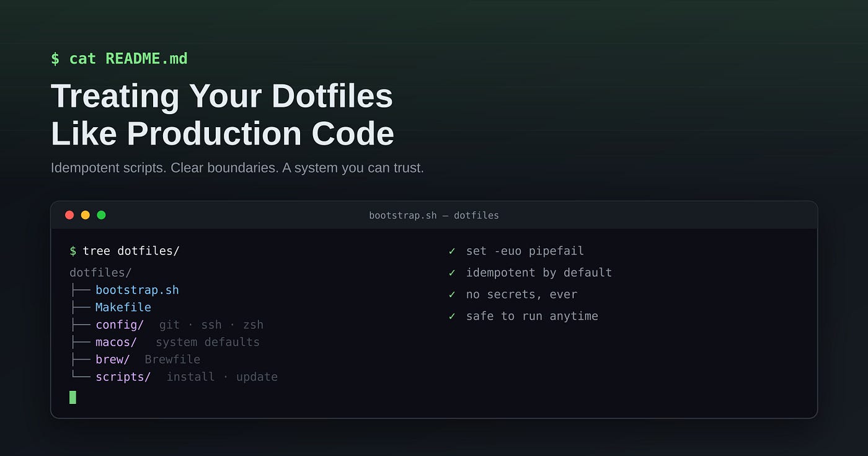Click the root dotfiles/ directory line

[x=100, y=273]
